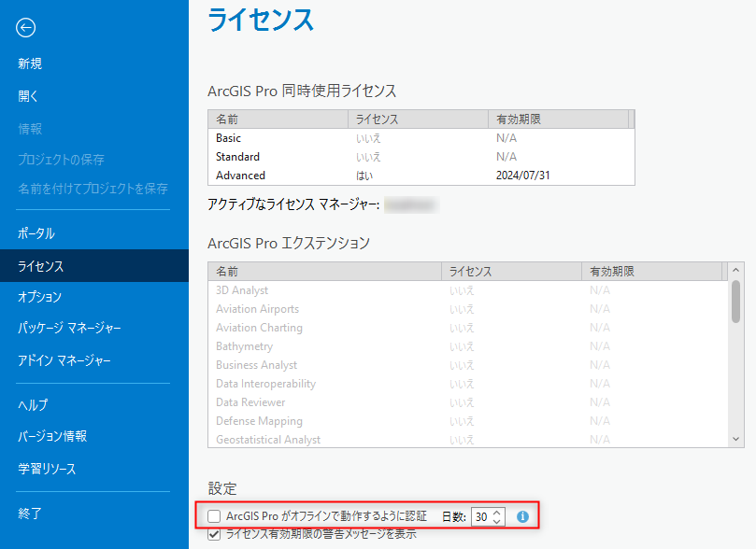Decrease days value with down spinner arrow
The height and width of the screenshot is (549, 756).
[496, 521]
